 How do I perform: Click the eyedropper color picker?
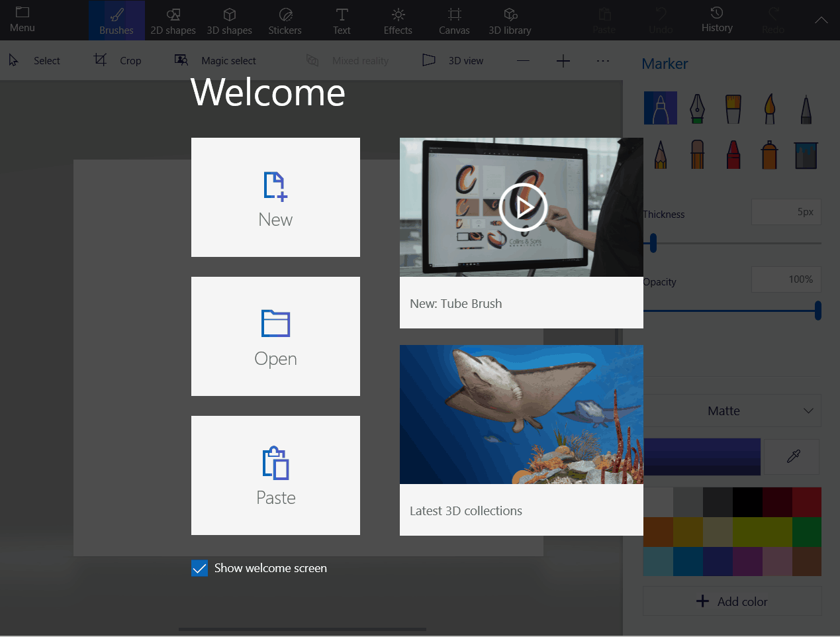(x=793, y=456)
